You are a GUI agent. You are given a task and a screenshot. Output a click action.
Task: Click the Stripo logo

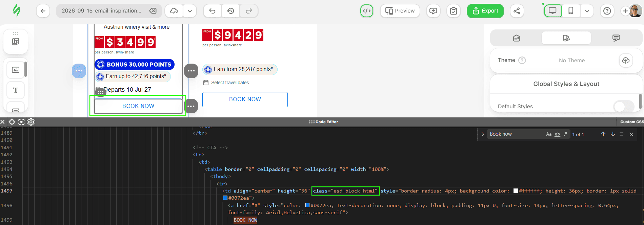pyautogui.click(x=17, y=11)
